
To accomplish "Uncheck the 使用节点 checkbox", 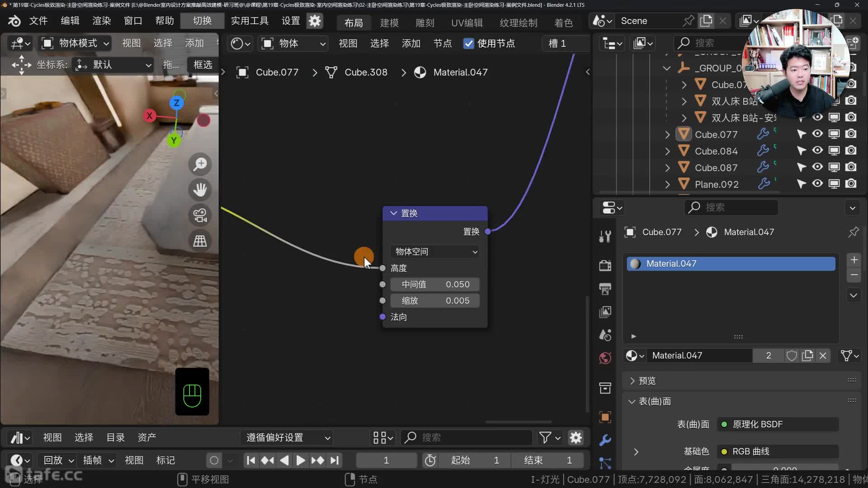I will tap(468, 43).
